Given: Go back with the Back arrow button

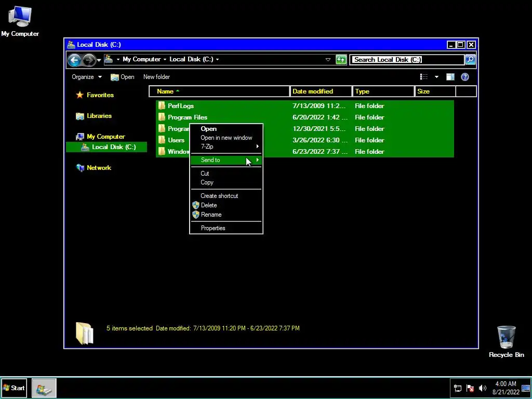Looking at the screenshot, I should point(74,60).
